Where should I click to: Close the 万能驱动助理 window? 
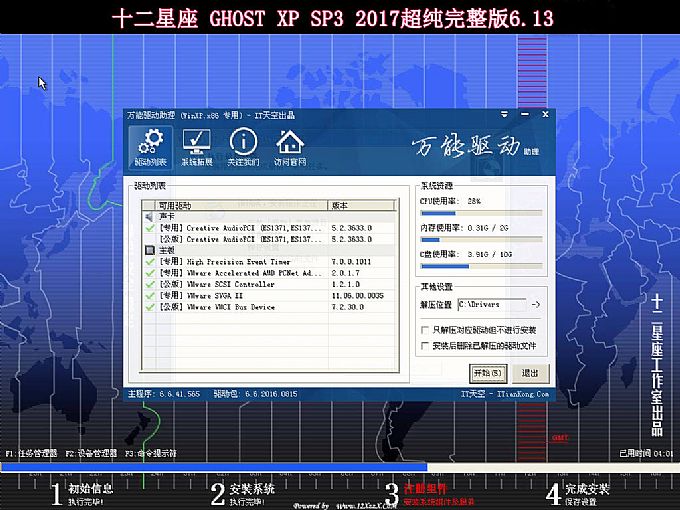coord(546,114)
